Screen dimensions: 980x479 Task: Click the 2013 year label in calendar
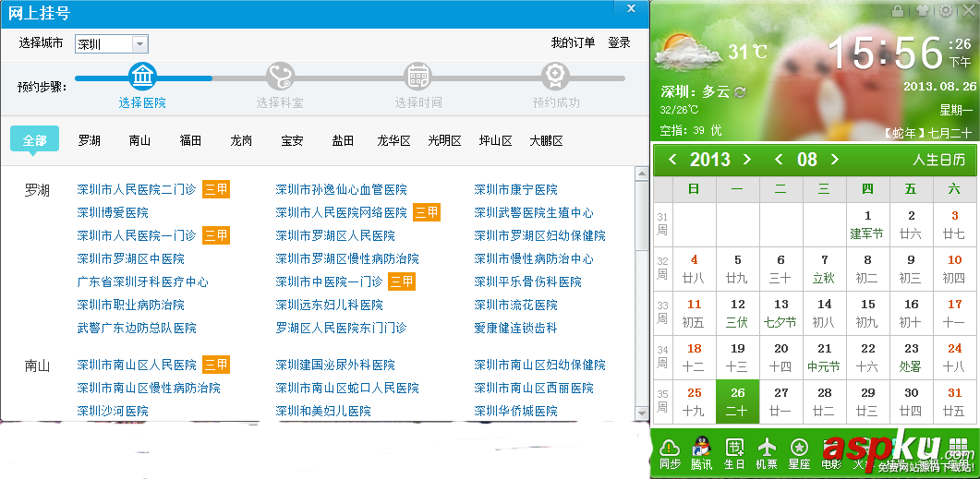pos(710,160)
